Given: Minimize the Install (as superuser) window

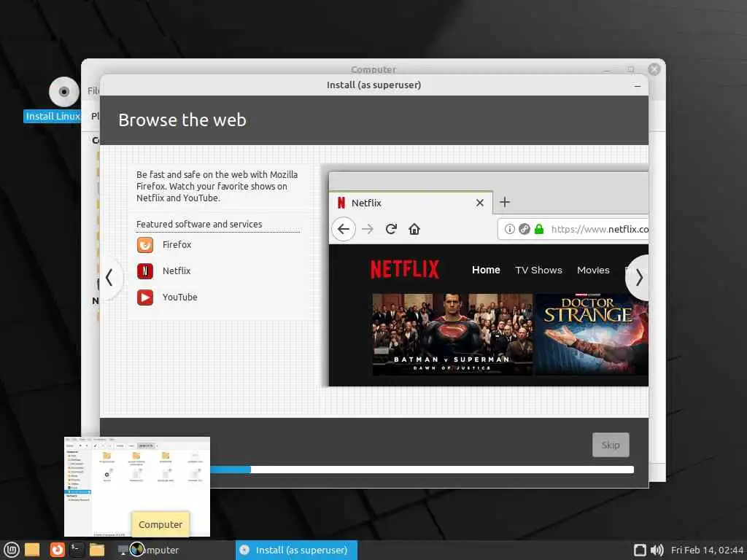Looking at the screenshot, I should click(x=638, y=86).
